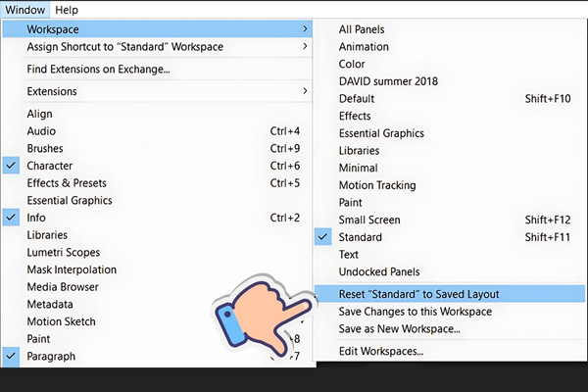Switch to All Panels workspace
Screen dimensions: 588x392
(450, 29)
